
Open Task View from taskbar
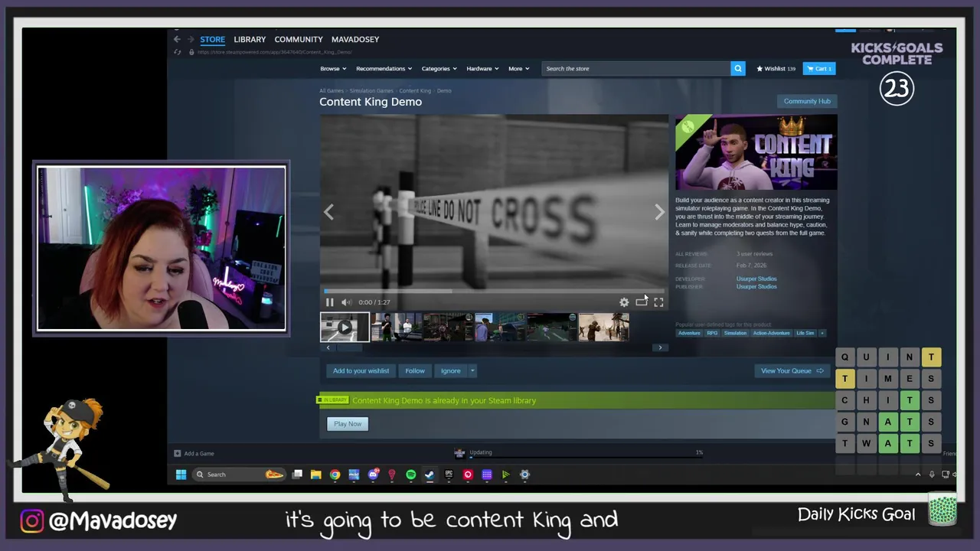point(297,474)
